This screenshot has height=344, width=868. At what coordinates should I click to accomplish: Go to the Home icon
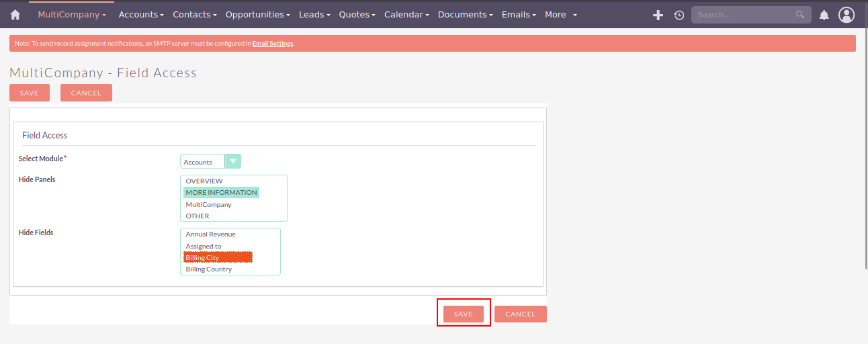[x=15, y=15]
